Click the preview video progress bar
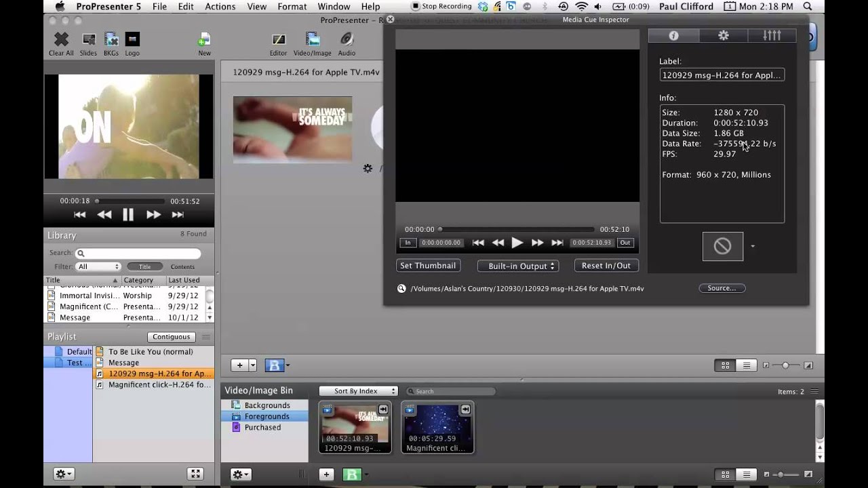The height and width of the screenshot is (488, 868). [130, 201]
